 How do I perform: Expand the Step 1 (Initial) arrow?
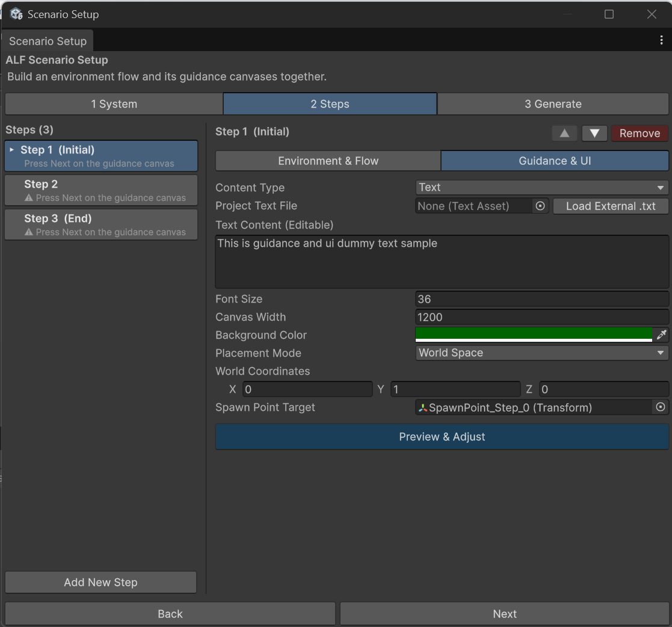[x=11, y=150]
